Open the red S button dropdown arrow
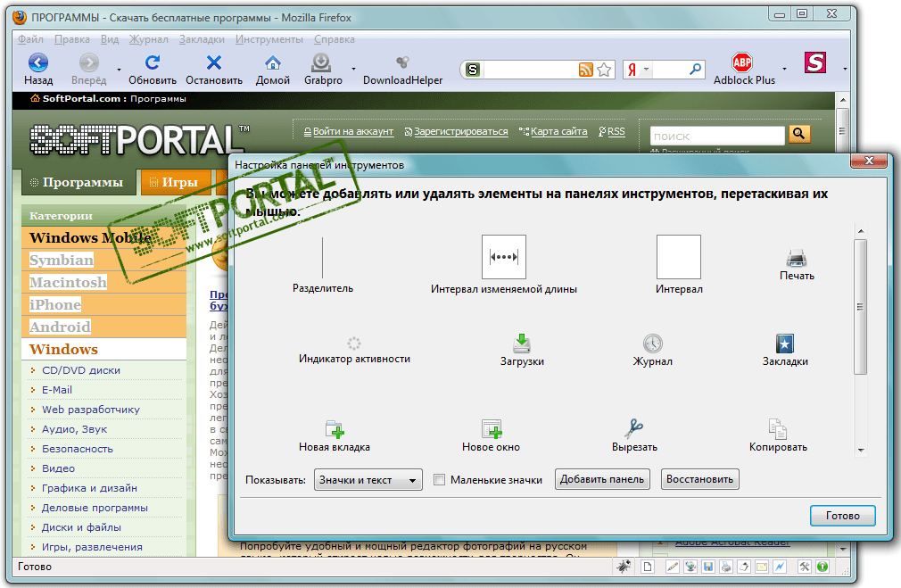The width and height of the screenshot is (901, 588). pyautogui.click(x=845, y=70)
